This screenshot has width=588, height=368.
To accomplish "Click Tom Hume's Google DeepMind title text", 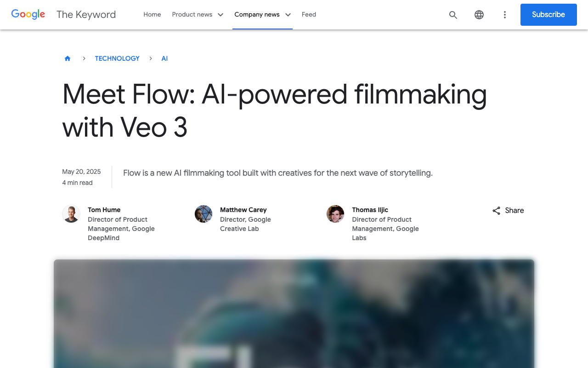I will 121,229.
